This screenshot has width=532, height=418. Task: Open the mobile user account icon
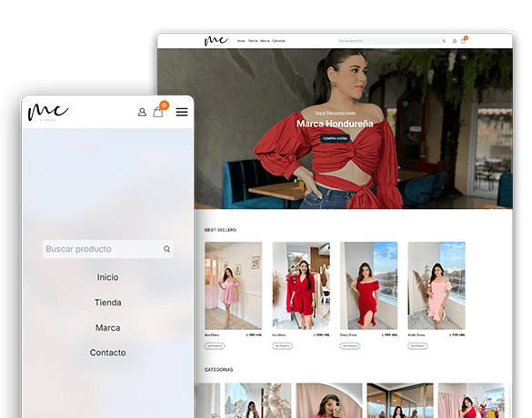(142, 112)
